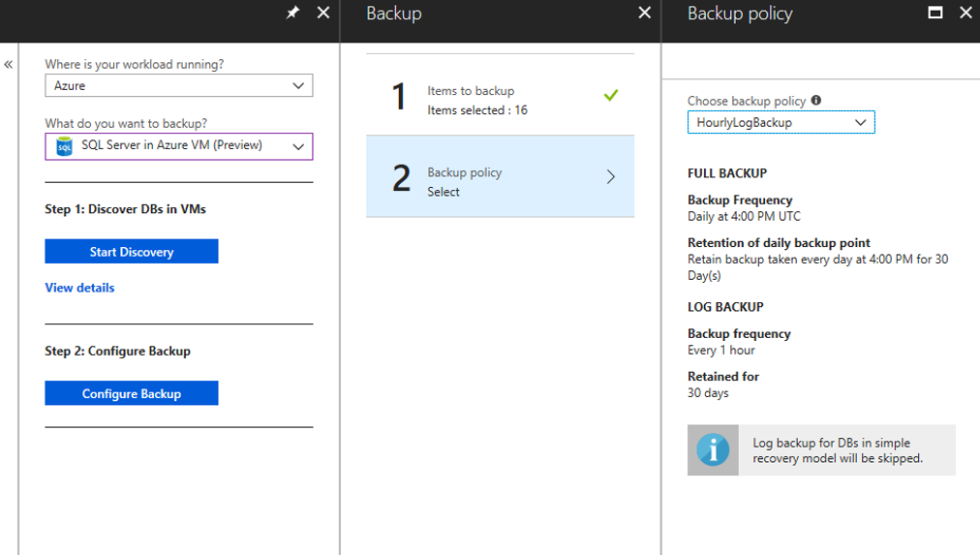Click the 'Step 1: Discover DBs in VMs' heading

pyautogui.click(x=125, y=209)
